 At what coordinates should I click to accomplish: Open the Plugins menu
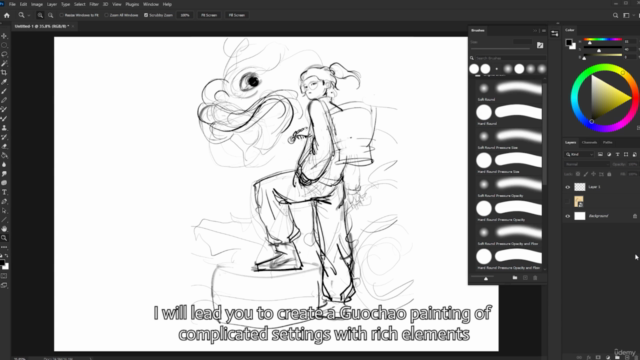[132, 4]
